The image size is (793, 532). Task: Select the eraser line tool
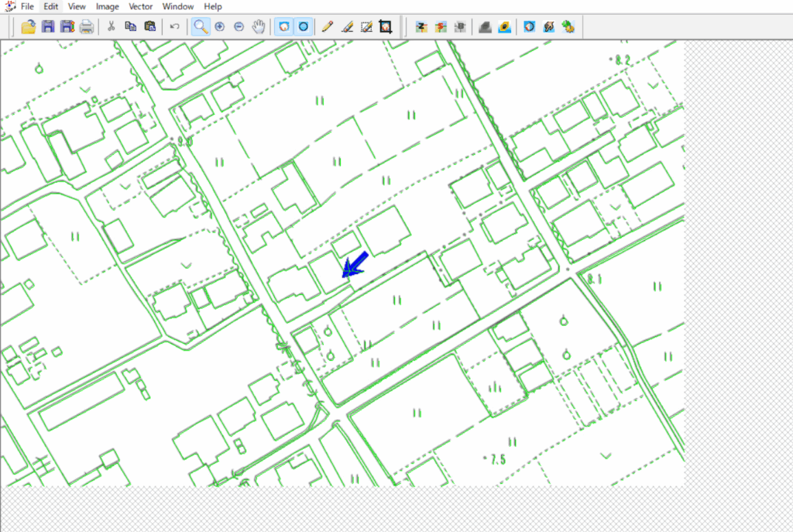coord(348,27)
